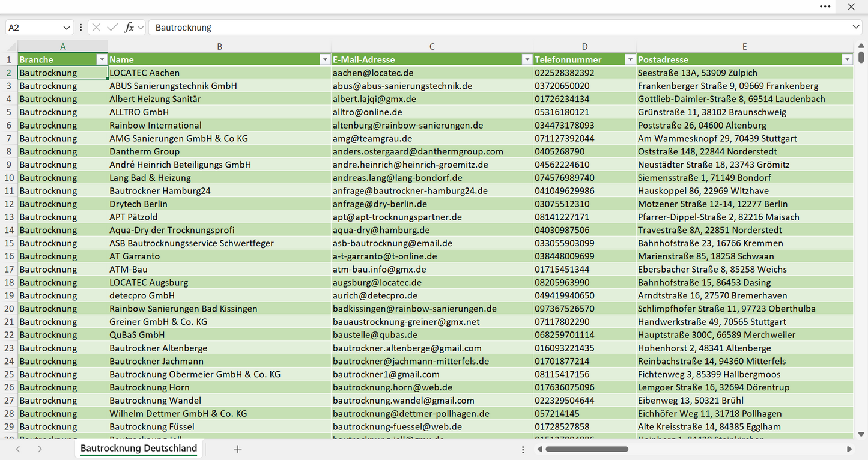Click the horizontal scrollbar right arrow

[849, 449]
